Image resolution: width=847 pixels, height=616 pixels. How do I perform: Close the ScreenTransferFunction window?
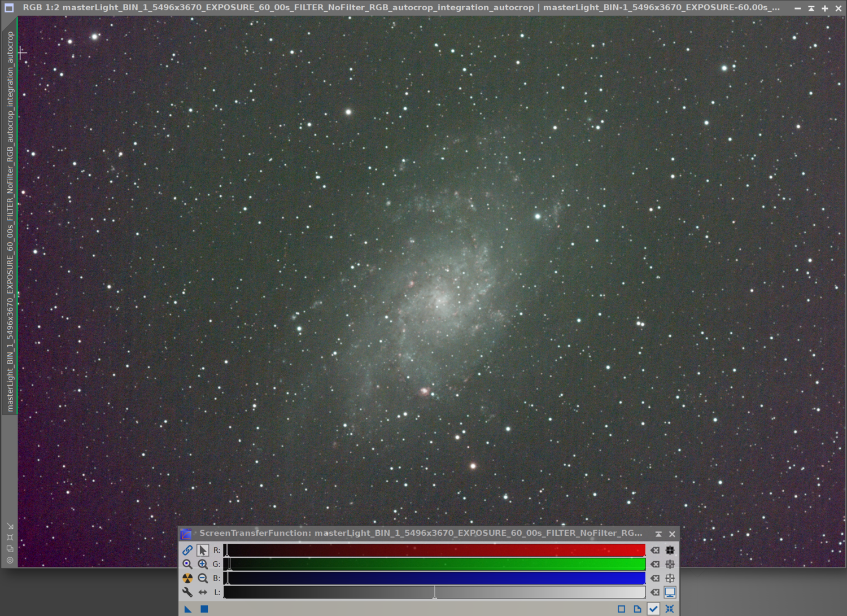tap(672, 534)
